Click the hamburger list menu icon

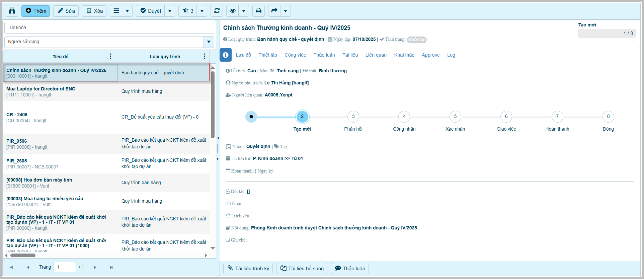point(116,11)
